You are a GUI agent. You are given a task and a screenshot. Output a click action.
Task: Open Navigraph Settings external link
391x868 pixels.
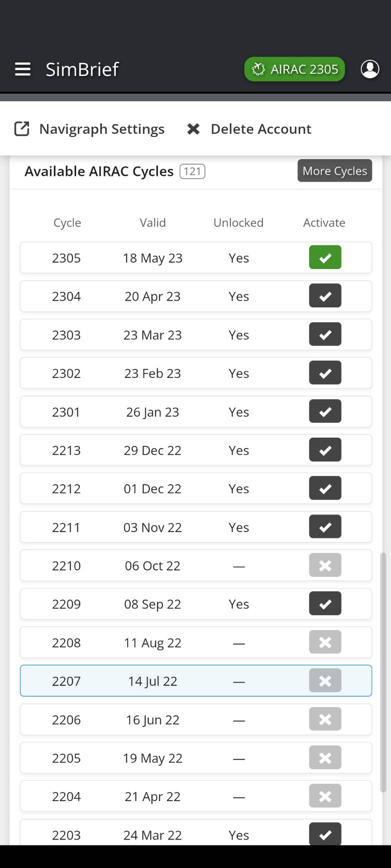click(90, 129)
